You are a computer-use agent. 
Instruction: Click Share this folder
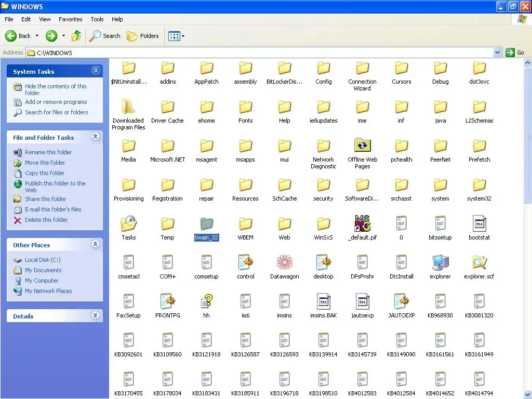[x=46, y=199]
